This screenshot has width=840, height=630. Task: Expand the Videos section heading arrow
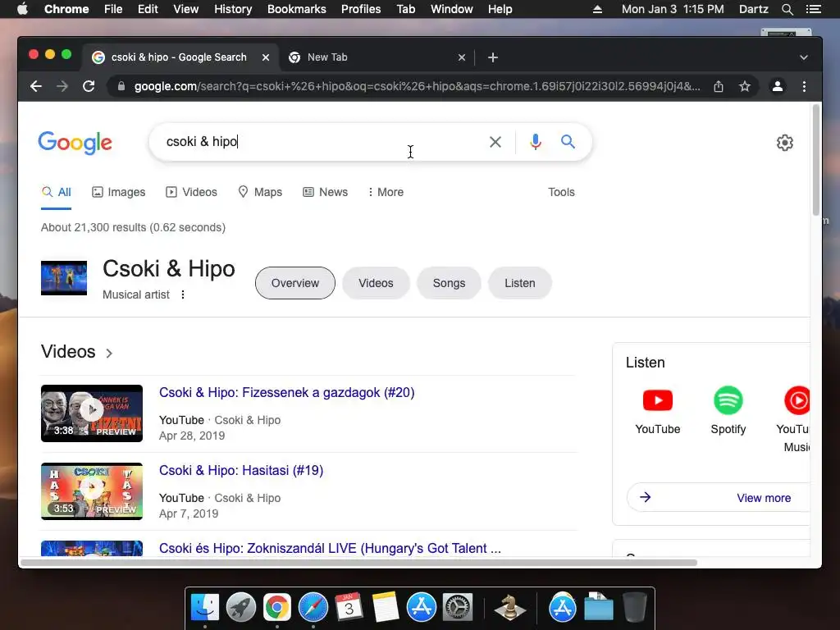click(109, 353)
